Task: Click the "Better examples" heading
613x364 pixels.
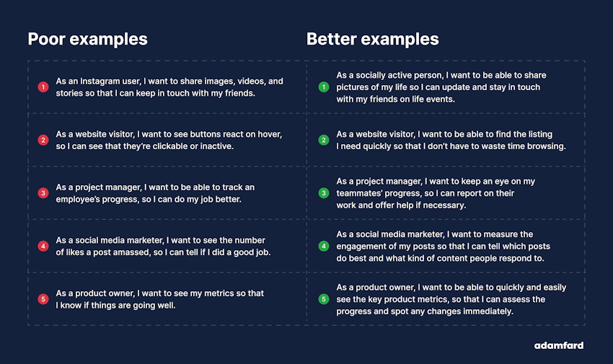Action: point(372,39)
